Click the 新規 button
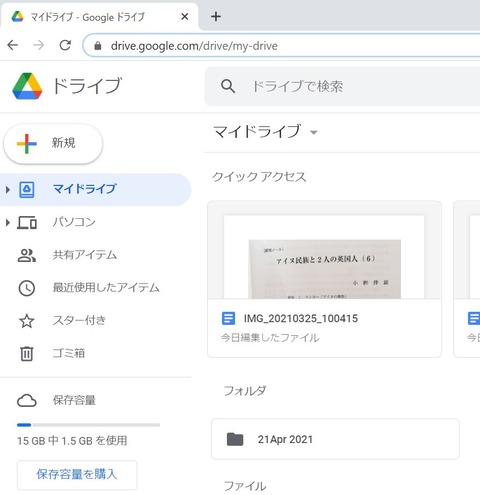 pyautogui.click(x=53, y=144)
